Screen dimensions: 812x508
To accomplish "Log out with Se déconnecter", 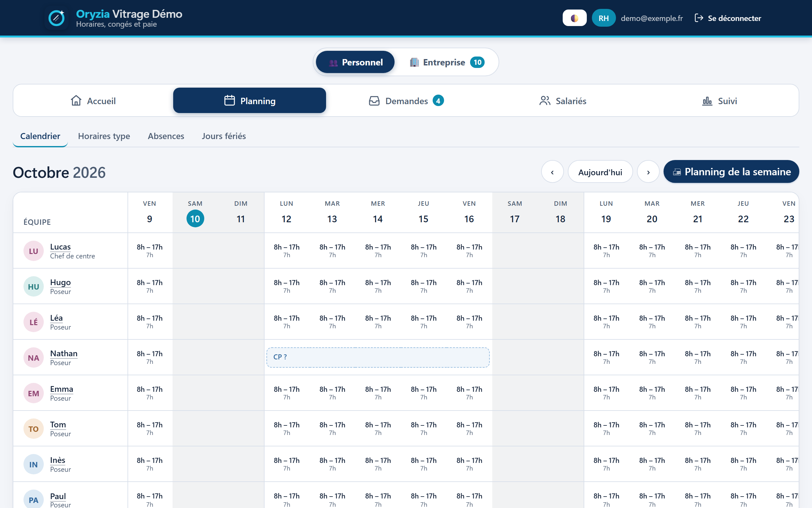I will [x=728, y=18].
